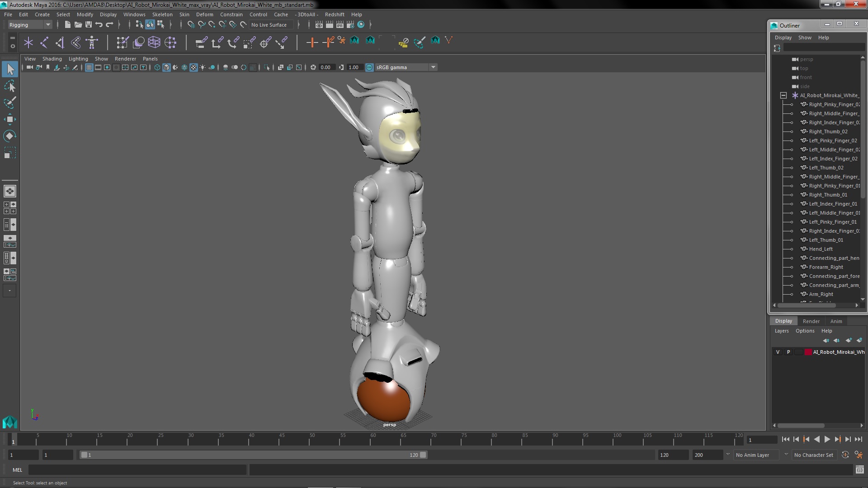Screen dimensions: 868x488
Task: Click frame 60 on the timeline
Action: (x=373, y=440)
